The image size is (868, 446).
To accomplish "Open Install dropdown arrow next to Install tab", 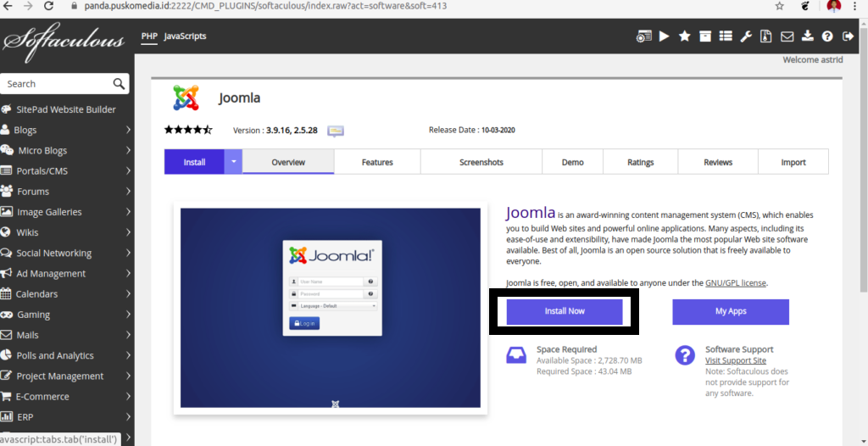I will (x=234, y=162).
